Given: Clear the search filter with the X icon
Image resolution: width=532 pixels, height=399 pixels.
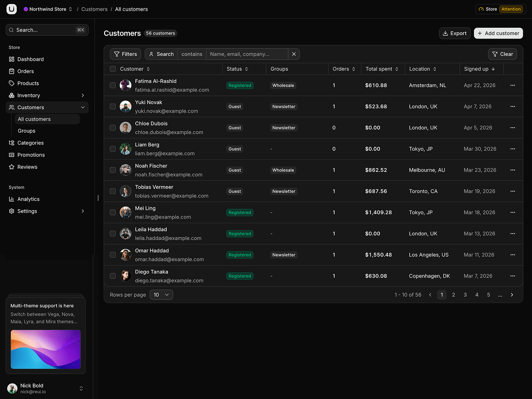Looking at the screenshot, I should [294, 54].
